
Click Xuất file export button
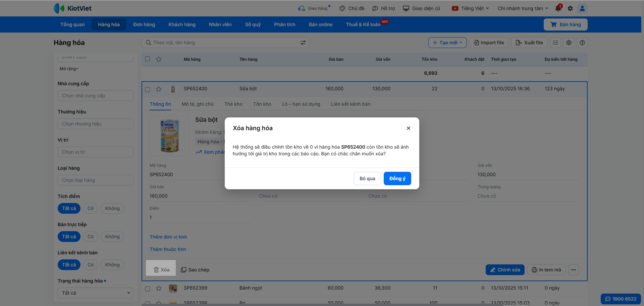[x=529, y=43]
